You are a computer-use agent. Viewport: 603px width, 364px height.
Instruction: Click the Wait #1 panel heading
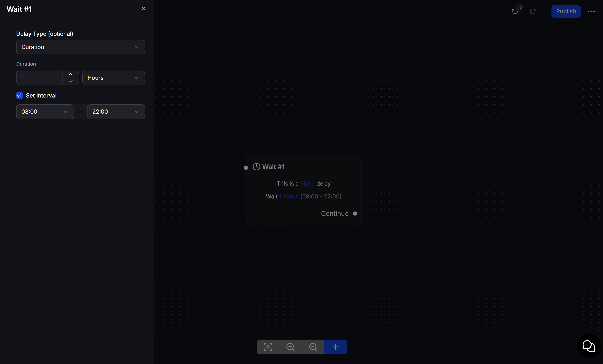[x=19, y=9]
